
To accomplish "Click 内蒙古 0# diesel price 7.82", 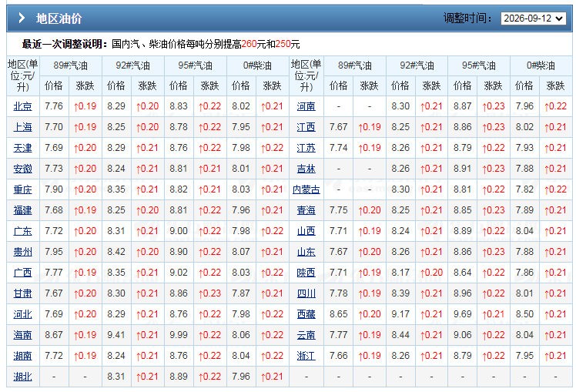I will pyautogui.click(x=524, y=189).
